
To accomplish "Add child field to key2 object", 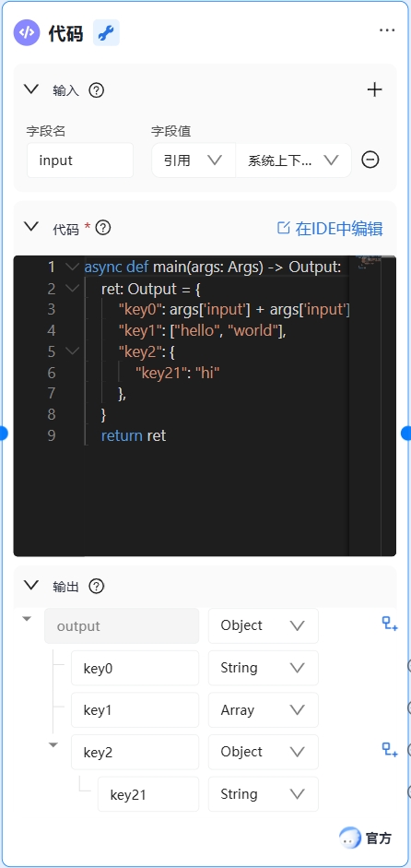I will coord(390,751).
